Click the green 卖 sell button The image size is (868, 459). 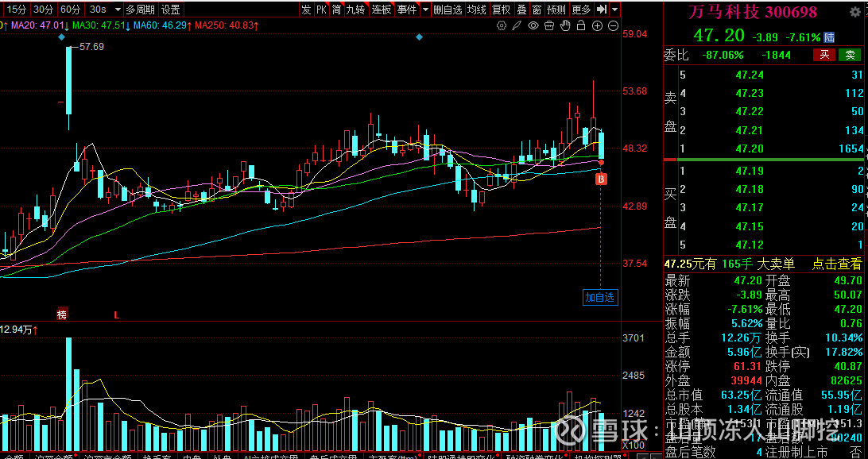click(x=850, y=55)
